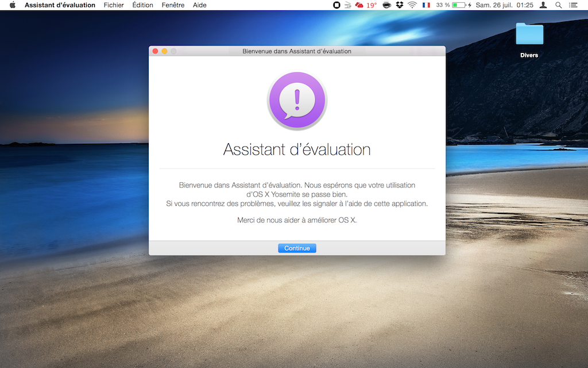Minimize the window with yellow button
Image resolution: width=588 pixels, height=368 pixels.
point(164,51)
